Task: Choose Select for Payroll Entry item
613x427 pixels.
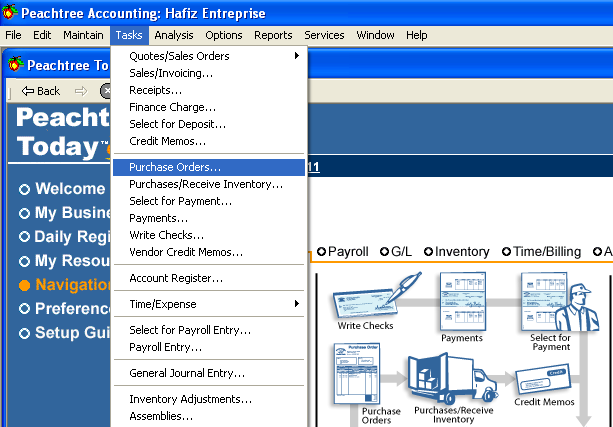Action: click(x=209, y=330)
